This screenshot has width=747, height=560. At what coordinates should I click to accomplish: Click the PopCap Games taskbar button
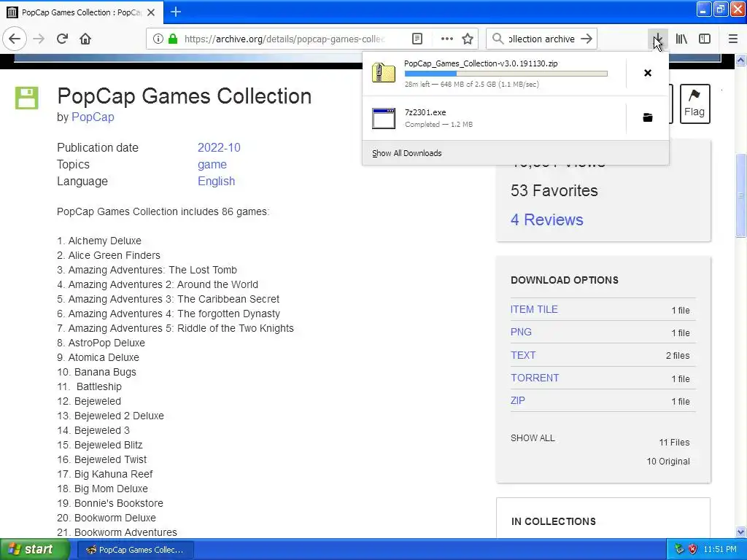(135, 550)
